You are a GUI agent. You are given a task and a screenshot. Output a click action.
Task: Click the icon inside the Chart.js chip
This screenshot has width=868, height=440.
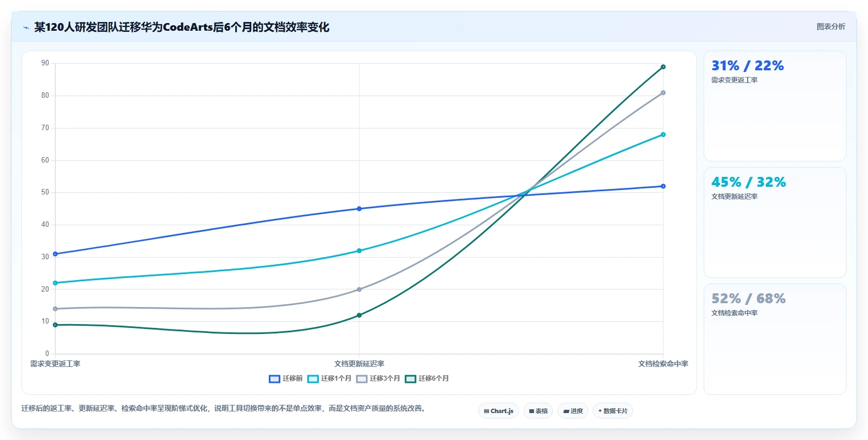486,411
